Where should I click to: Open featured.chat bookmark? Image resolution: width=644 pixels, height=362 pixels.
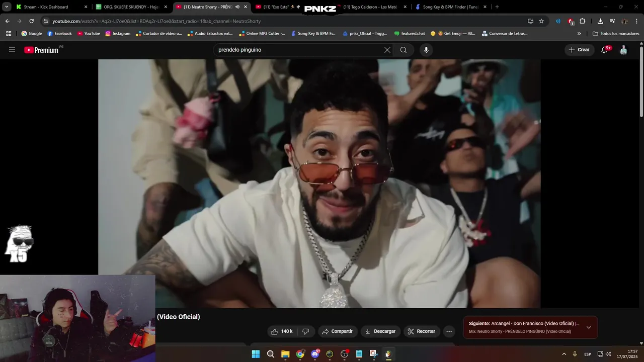tap(410, 34)
